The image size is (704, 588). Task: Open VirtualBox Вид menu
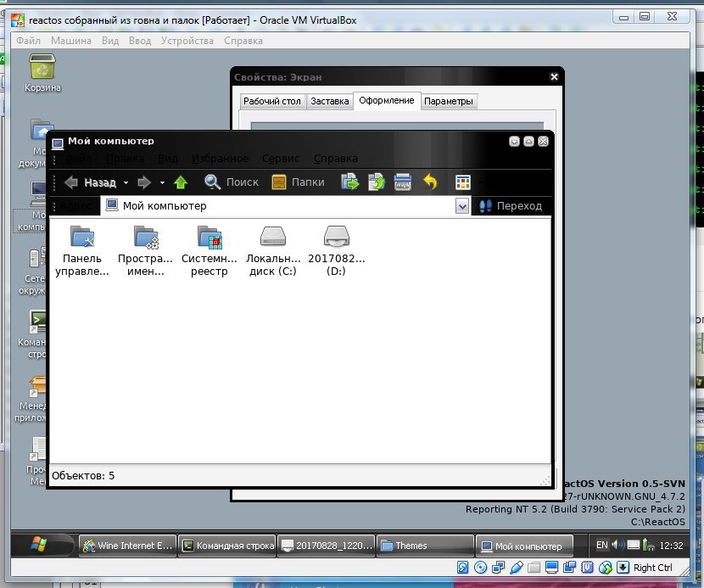pos(110,41)
